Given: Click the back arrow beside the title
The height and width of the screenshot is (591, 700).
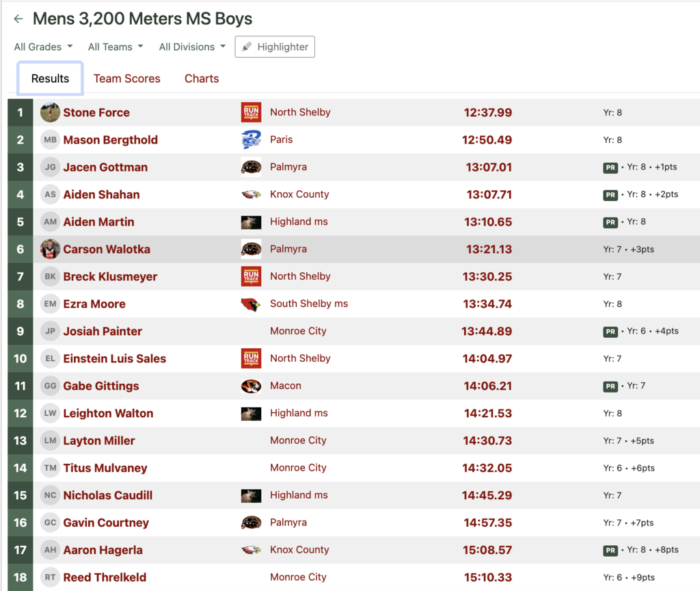Looking at the screenshot, I should pyautogui.click(x=18, y=19).
